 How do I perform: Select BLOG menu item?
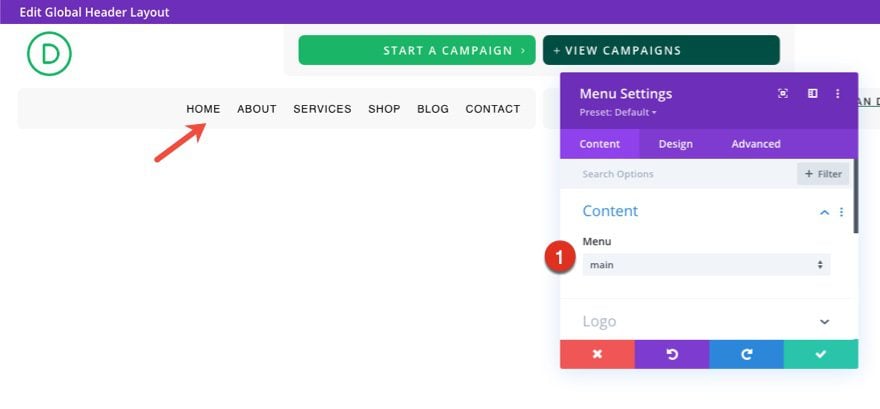click(x=433, y=109)
